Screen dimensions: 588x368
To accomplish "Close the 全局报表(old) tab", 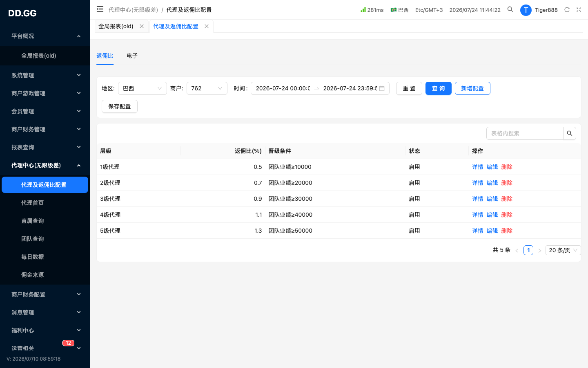I will coord(142,26).
